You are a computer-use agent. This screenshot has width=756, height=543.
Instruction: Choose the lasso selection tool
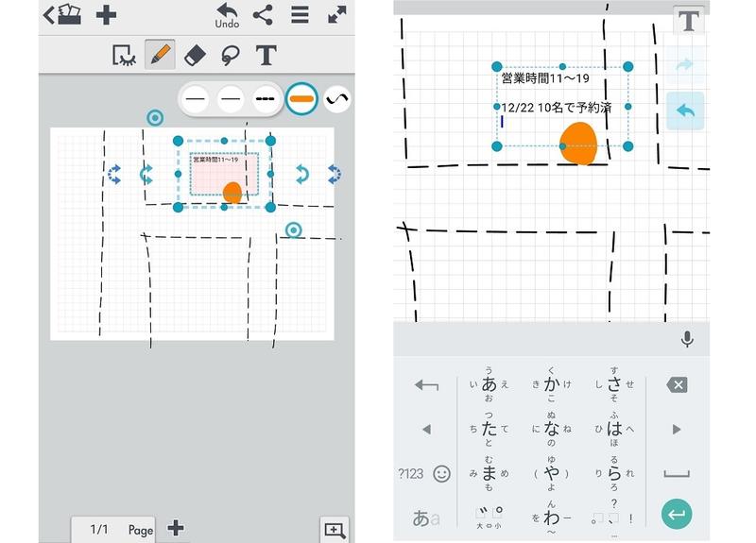[x=229, y=56]
